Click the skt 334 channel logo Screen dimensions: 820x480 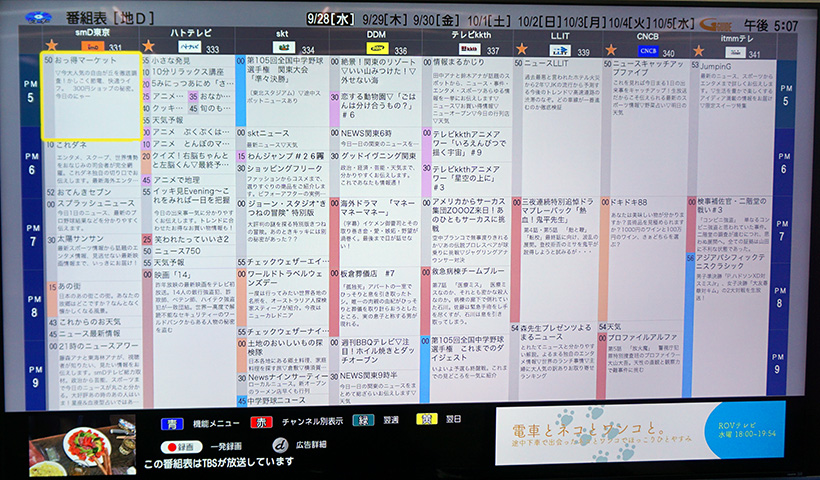284,48
